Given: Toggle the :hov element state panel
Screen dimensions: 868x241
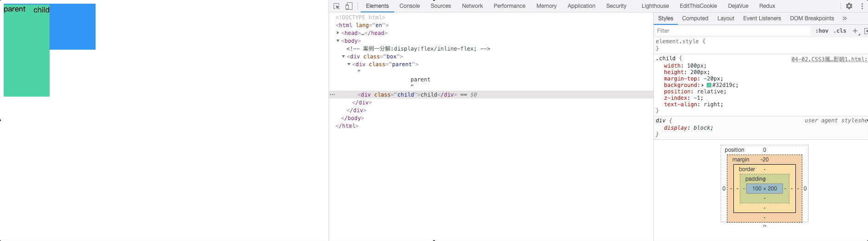Looking at the screenshot, I should click(x=822, y=31).
